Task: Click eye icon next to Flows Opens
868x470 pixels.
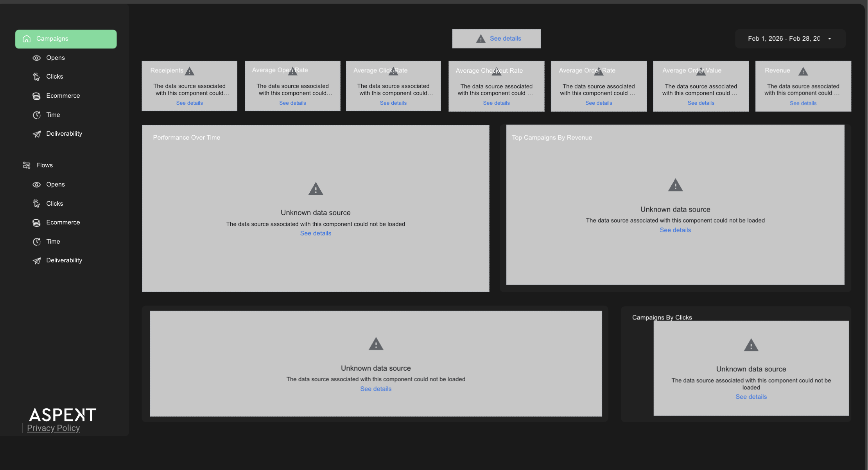Action: 36,185
